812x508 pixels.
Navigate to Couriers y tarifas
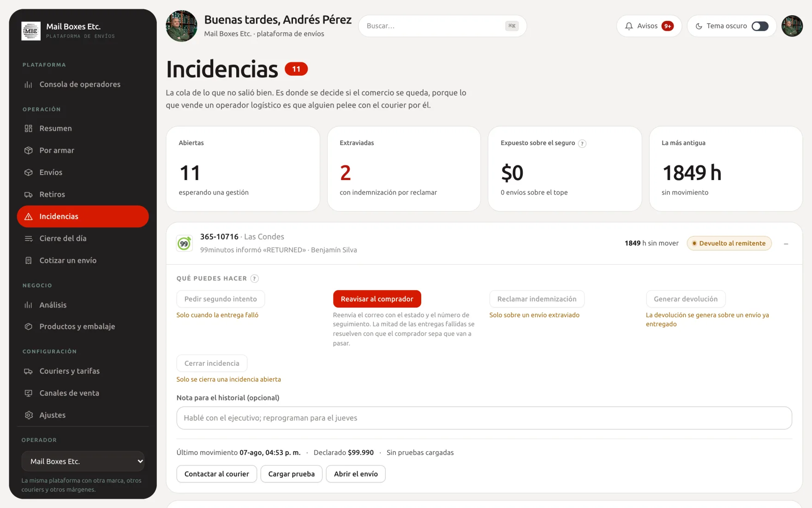[83, 371]
